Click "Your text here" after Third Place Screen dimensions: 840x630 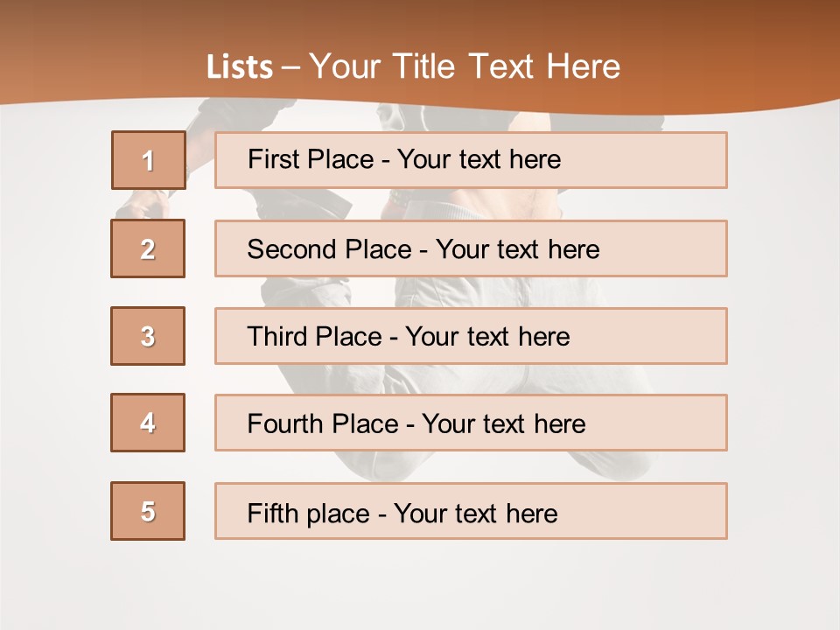tap(487, 337)
